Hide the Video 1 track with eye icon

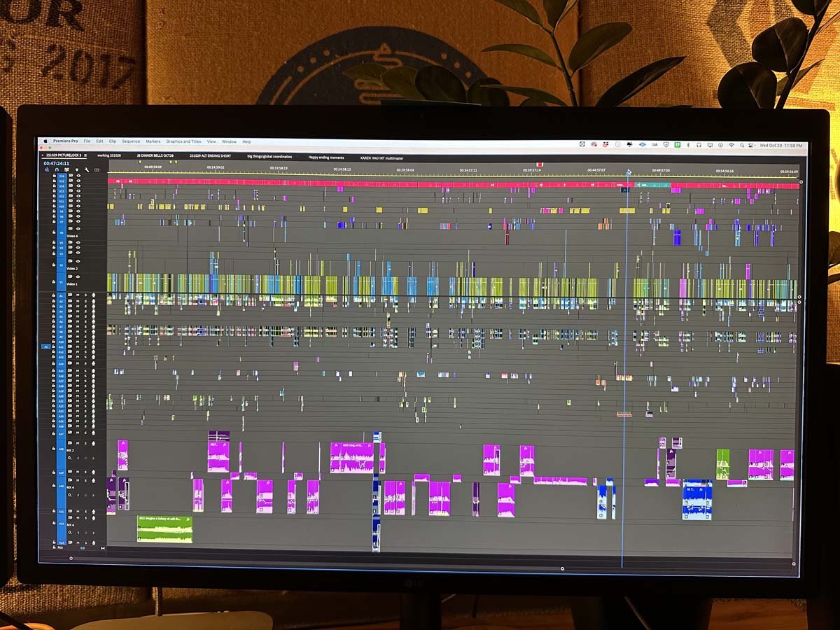(x=78, y=277)
